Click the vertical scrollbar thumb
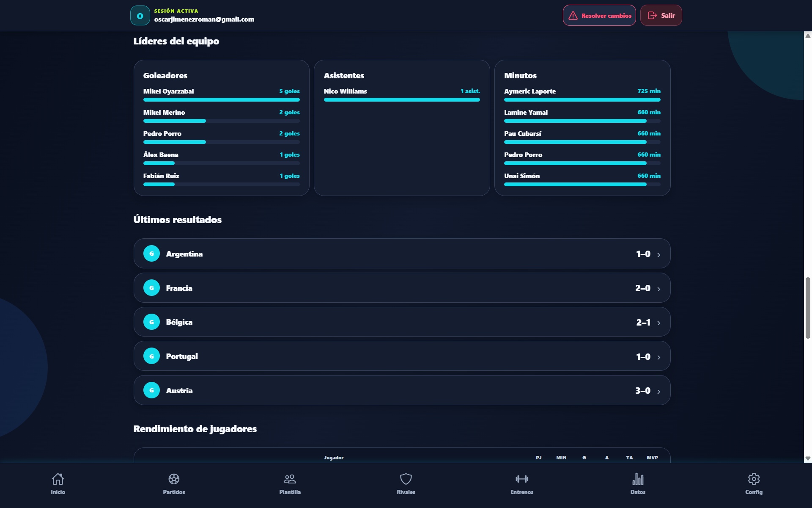Screen dimensions: 812x508 pos(808,308)
